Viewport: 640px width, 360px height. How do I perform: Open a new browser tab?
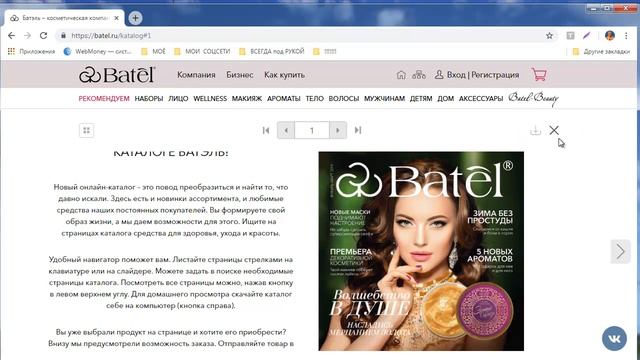coord(135,18)
